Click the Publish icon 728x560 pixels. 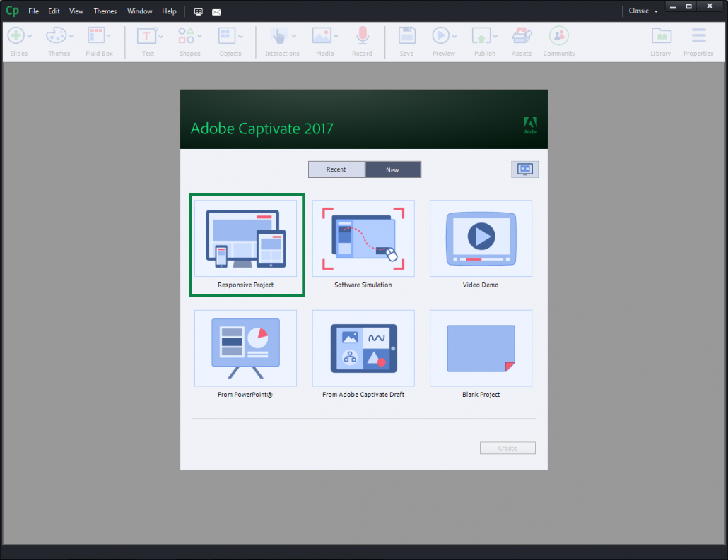tap(481, 36)
